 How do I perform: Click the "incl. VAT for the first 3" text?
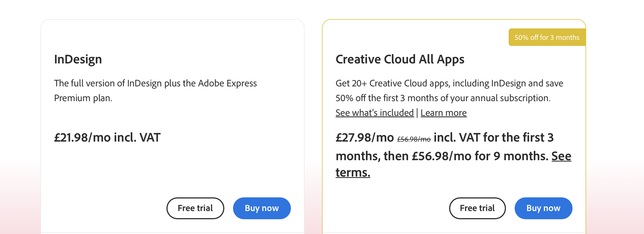click(493, 138)
